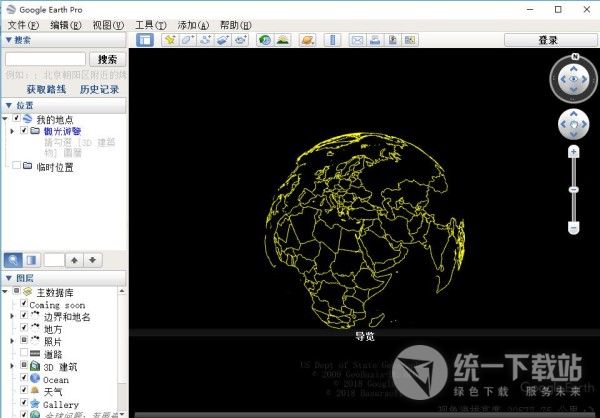Move left with the pan joystick left arrow
Image resolution: width=600 pixels, height=418 pixels.
(x=563, y=124)
